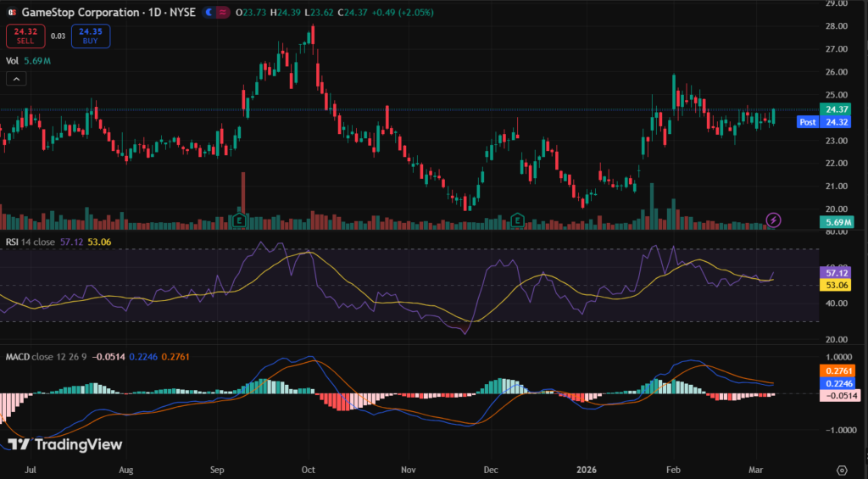Click the TradingView logo
Image resolution: width=868 pixels, height=479 pixels.
pos(65,444)
